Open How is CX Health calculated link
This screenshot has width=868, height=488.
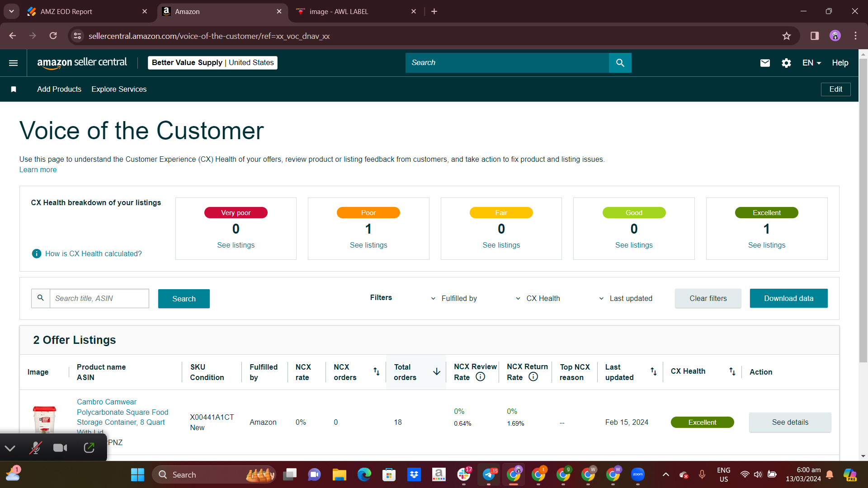(x=93, y=254)
